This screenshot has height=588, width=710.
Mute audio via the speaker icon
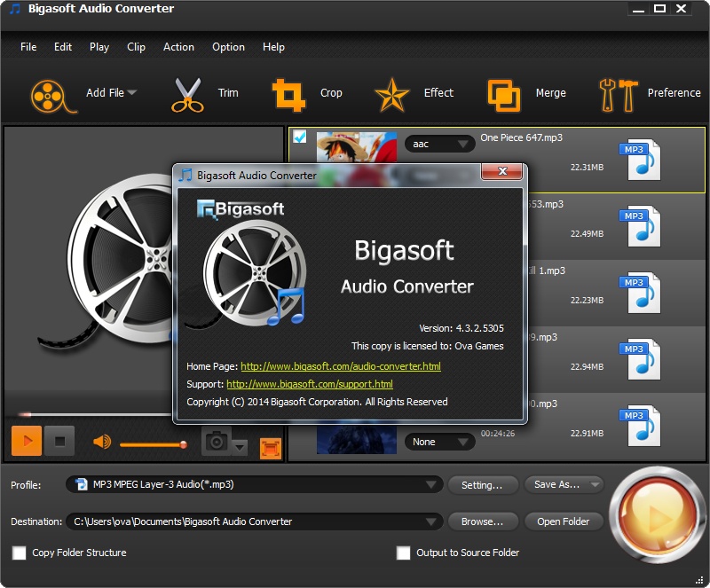tap(102, 442)
